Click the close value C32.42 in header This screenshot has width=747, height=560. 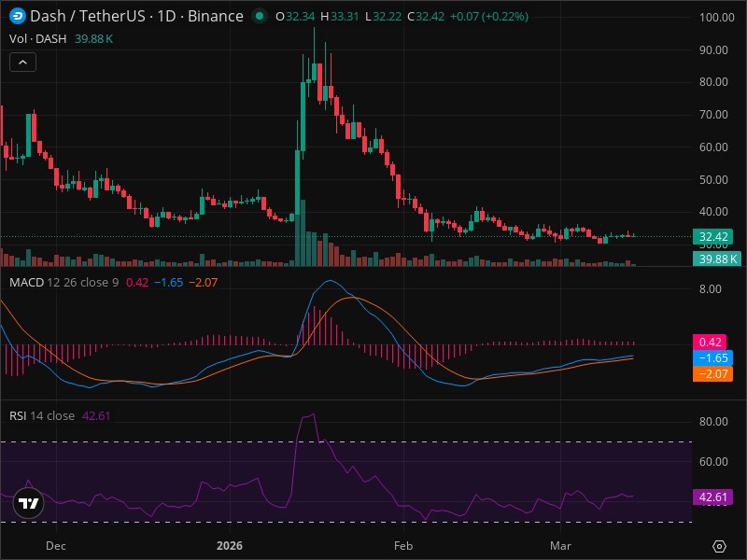pyautogui.click(x=426, y=17)
